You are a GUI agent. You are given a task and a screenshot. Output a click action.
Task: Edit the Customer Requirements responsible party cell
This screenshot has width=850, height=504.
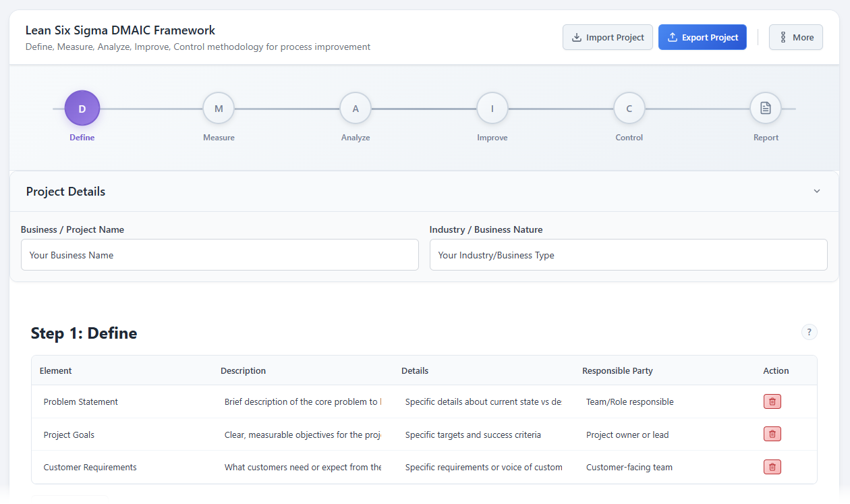tap(664, 467)
